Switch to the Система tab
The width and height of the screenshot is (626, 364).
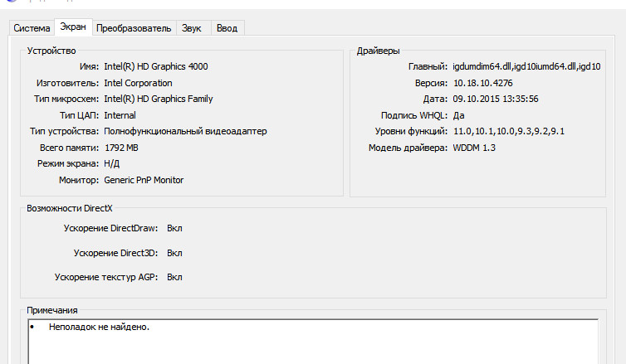[x=32, y=28]
